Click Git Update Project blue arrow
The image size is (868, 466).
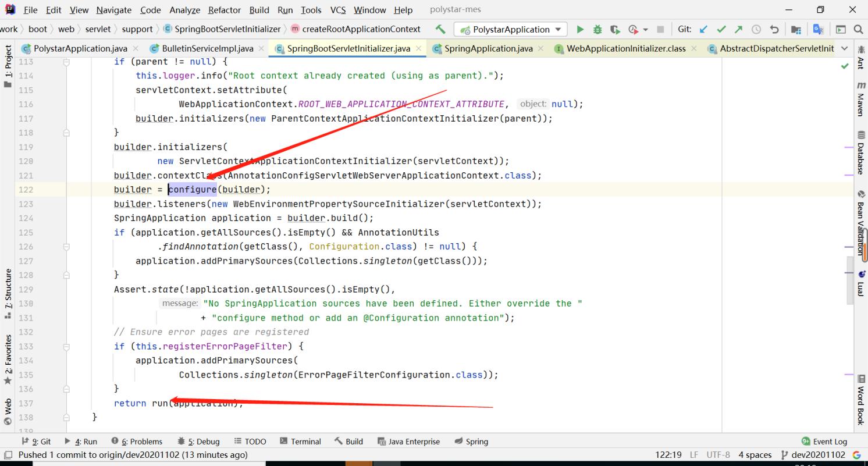[x=703, y=29]
